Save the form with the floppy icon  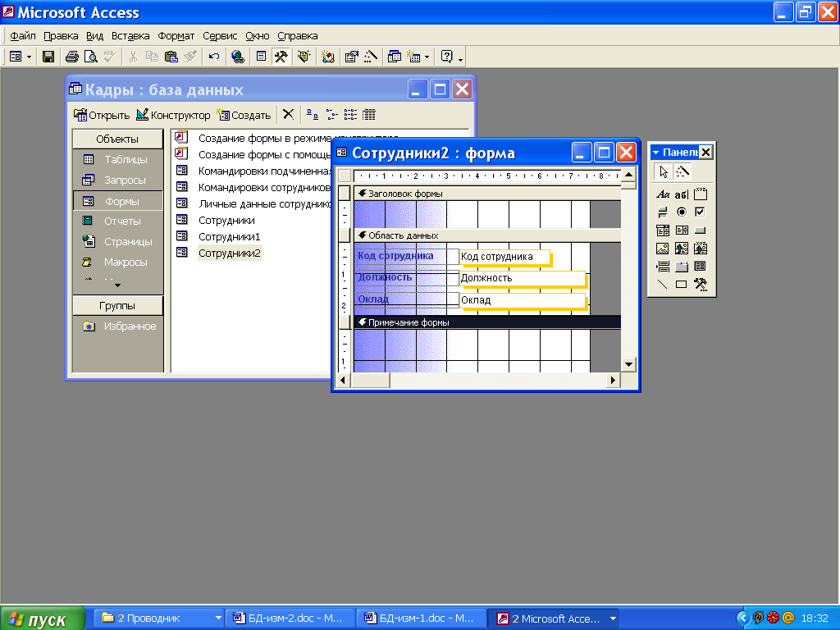48,57
